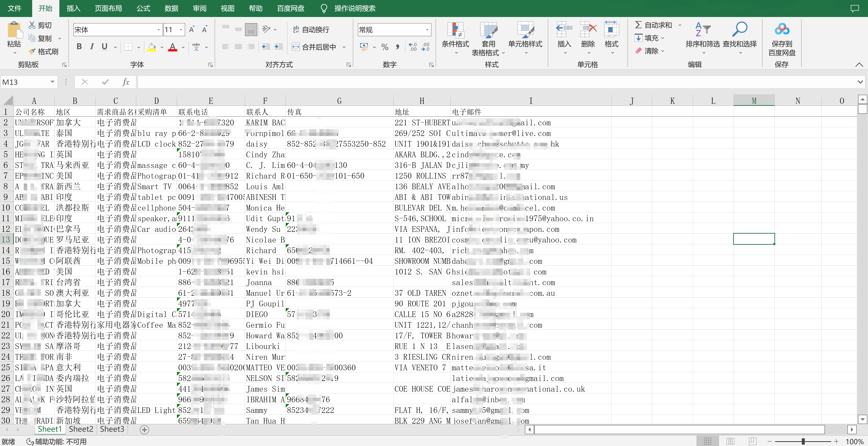
Task: Click the zoom slider handle
Action: (803, 441)
